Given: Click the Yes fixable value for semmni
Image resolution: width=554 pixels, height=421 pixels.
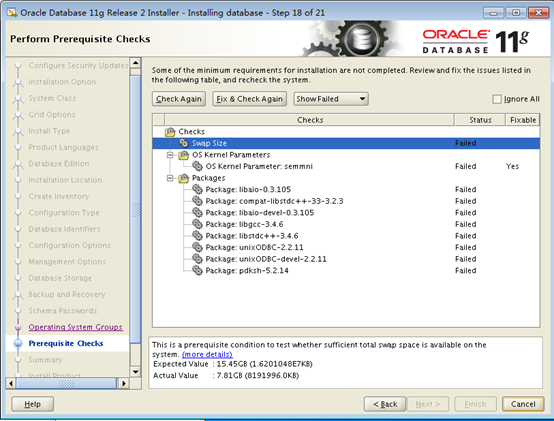Looking at the screenshot, I should [x=512, y=166].
